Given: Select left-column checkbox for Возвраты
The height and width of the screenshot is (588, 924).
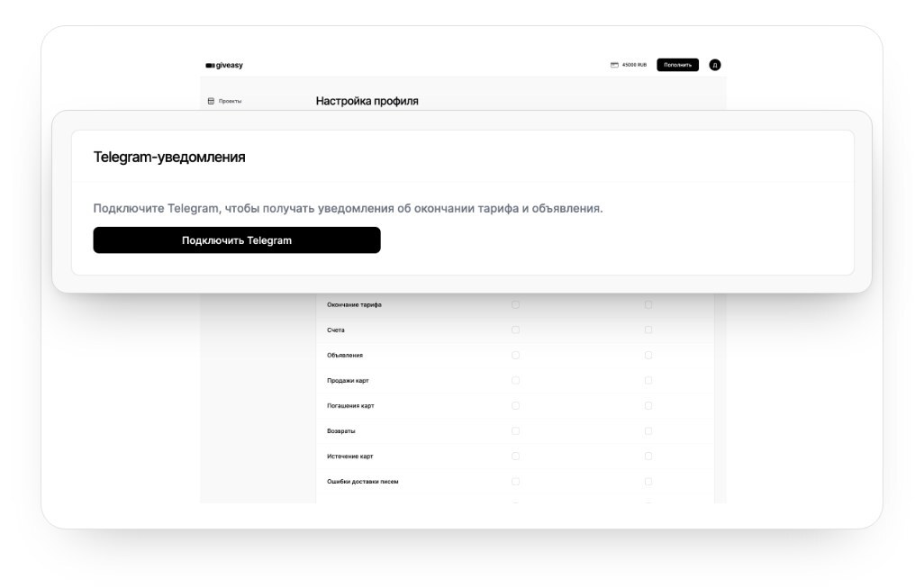Looking at the screenshot, I should [516, 431].
